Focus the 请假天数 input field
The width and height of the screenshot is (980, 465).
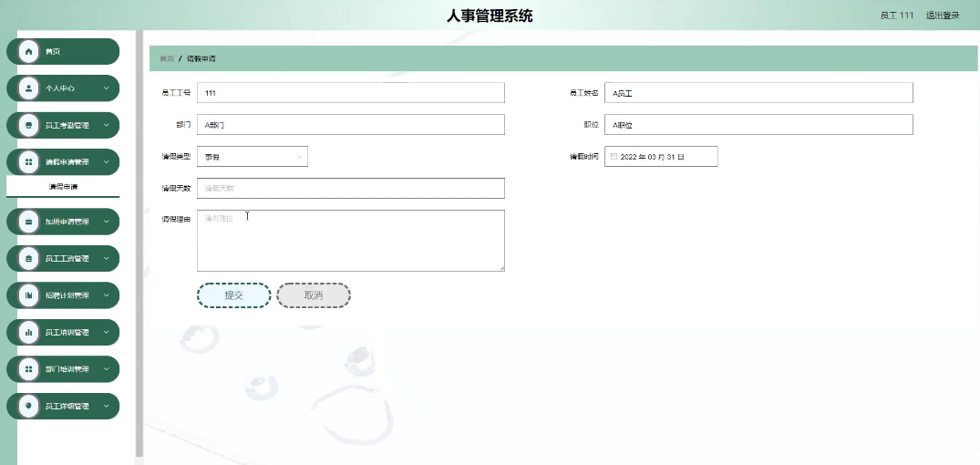click(x=351, y=188)
